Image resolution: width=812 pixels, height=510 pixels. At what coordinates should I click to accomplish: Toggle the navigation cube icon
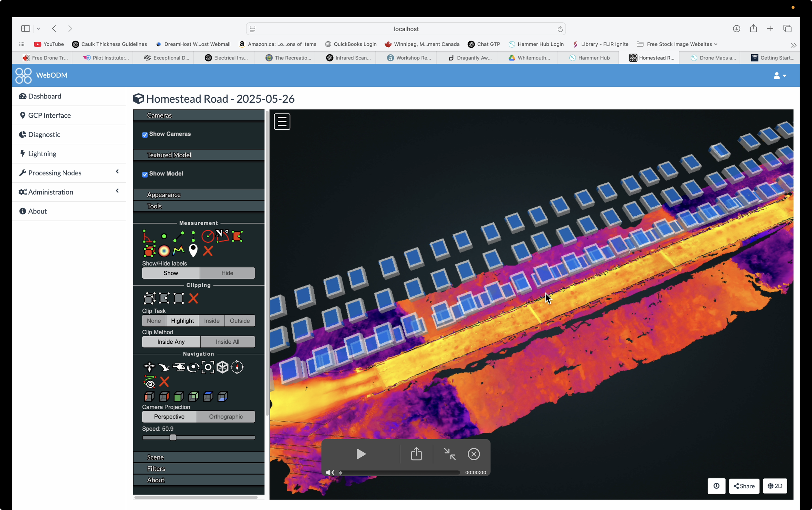pos(222,367)
